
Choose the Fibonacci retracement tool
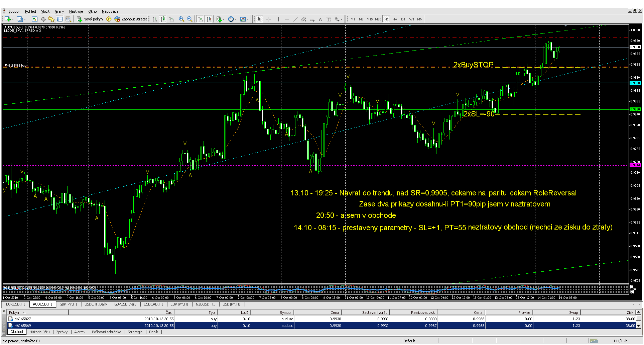click(x=312, y=19)
